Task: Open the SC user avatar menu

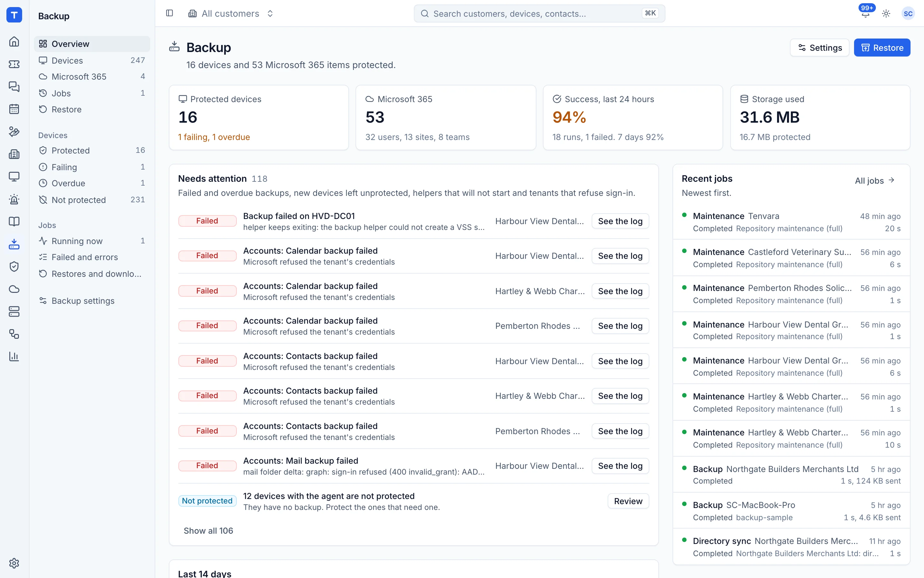Action: click(x=908, y=14)
